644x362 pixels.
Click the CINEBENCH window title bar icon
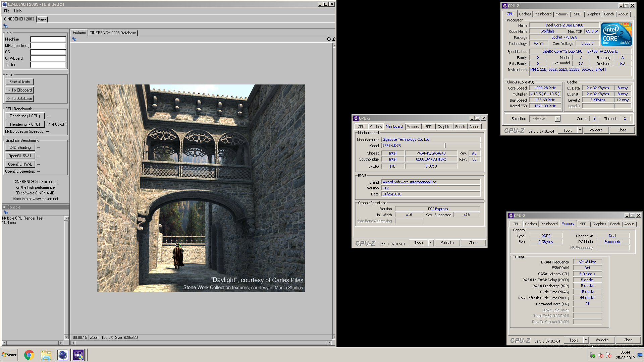(x=5, y=4)
